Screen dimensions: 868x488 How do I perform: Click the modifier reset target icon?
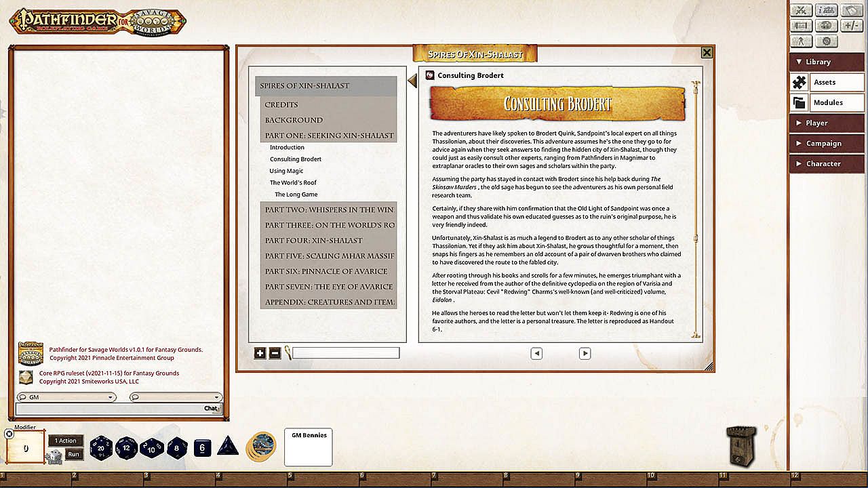point(9,434)
